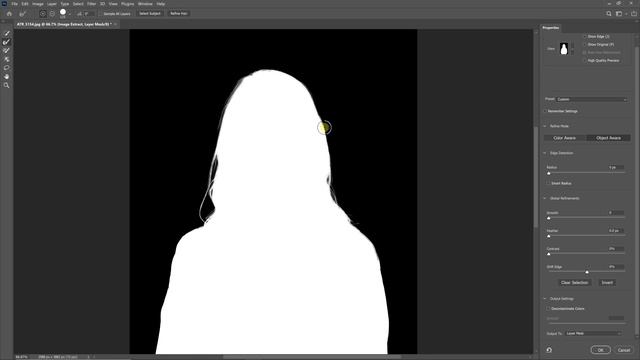Open the Filter menu
Image resolution: width=640 pixels, height=360 pixels.
91,4
